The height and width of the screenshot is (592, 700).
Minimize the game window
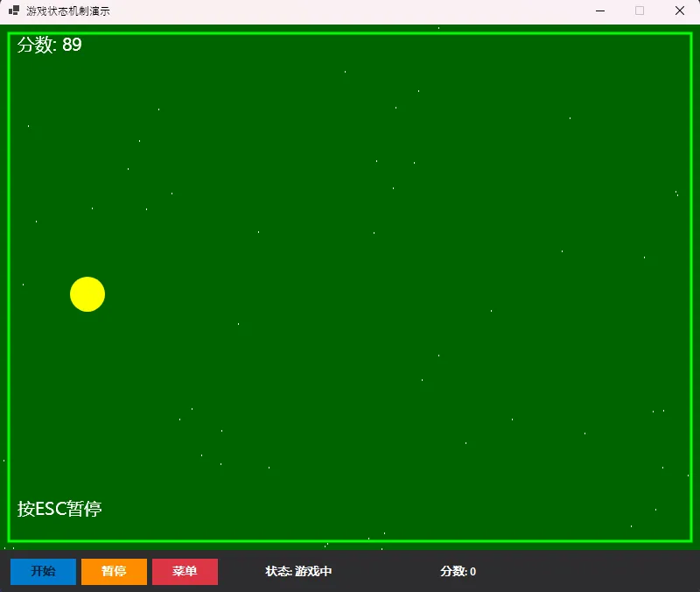point(600,11)
